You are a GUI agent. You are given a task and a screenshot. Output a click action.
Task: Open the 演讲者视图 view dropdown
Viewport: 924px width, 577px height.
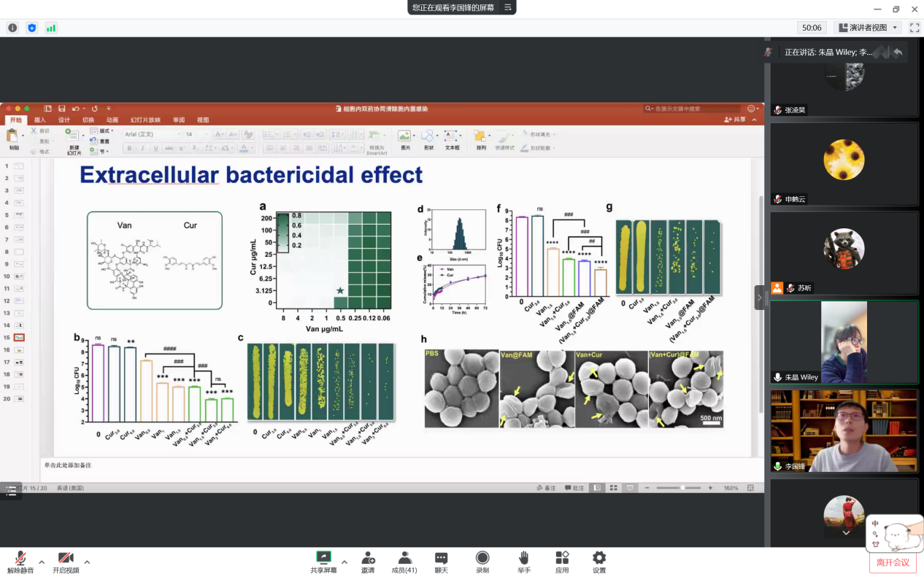click(868, 28)
